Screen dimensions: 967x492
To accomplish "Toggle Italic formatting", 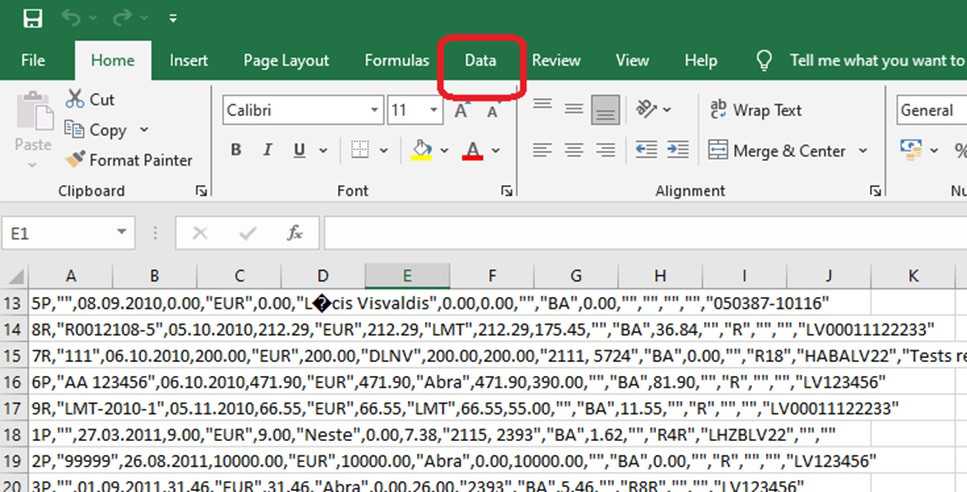I will click(x=268, y=150).
